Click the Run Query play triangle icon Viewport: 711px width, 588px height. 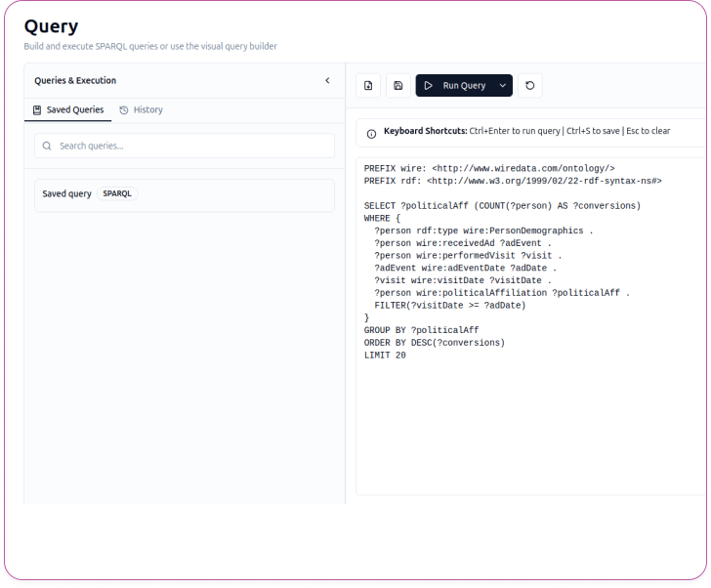[x=428, y=86]
